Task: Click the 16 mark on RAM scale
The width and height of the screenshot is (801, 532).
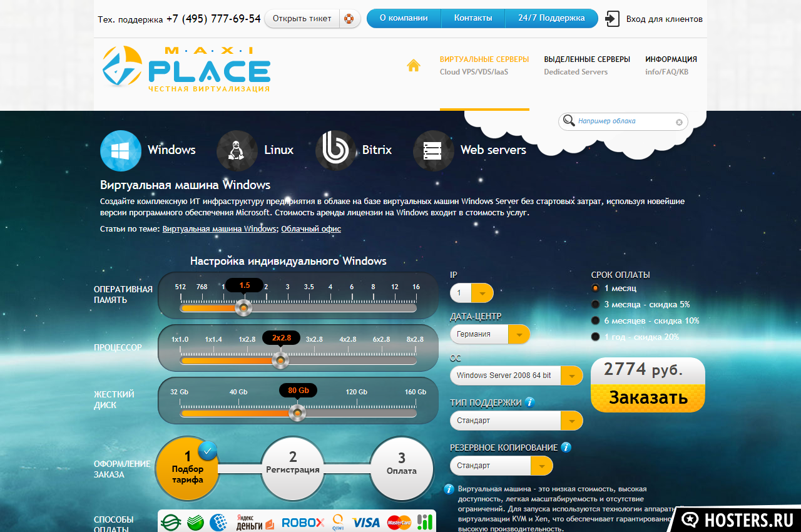Action: click(416, 287)
